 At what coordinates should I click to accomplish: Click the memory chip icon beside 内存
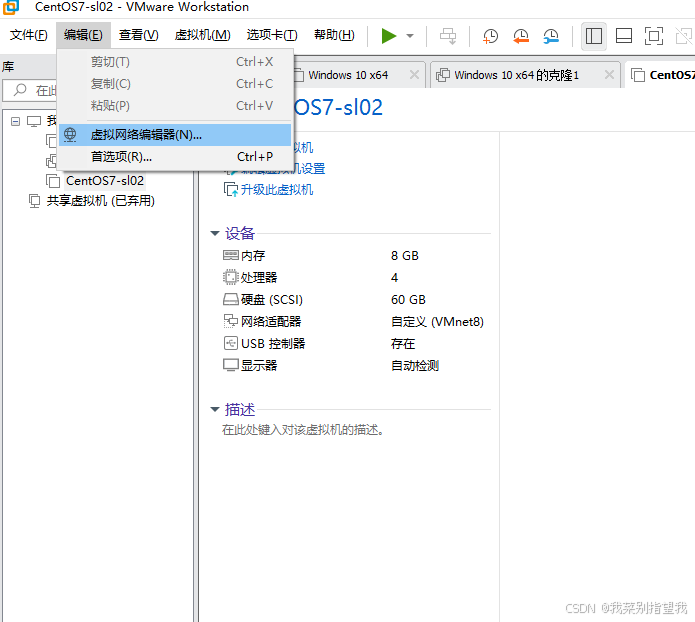pos(230,255)
